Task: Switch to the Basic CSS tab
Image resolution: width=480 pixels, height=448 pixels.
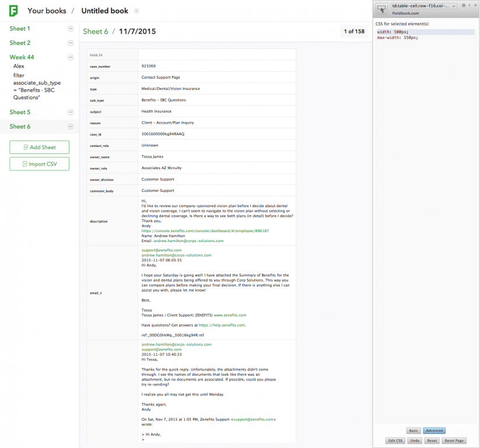Action: (414, 430)
